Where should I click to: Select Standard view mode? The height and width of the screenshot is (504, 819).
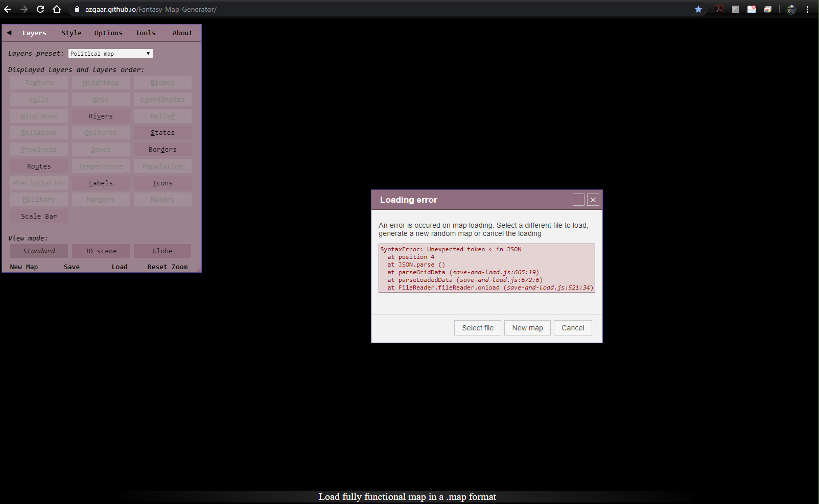pyautogui.click(x=39, y=251)
